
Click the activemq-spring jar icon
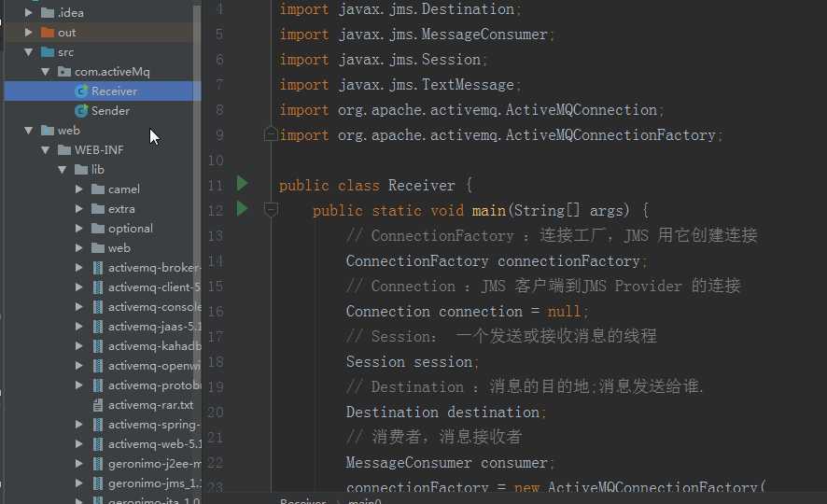click(x=98, y=425)
